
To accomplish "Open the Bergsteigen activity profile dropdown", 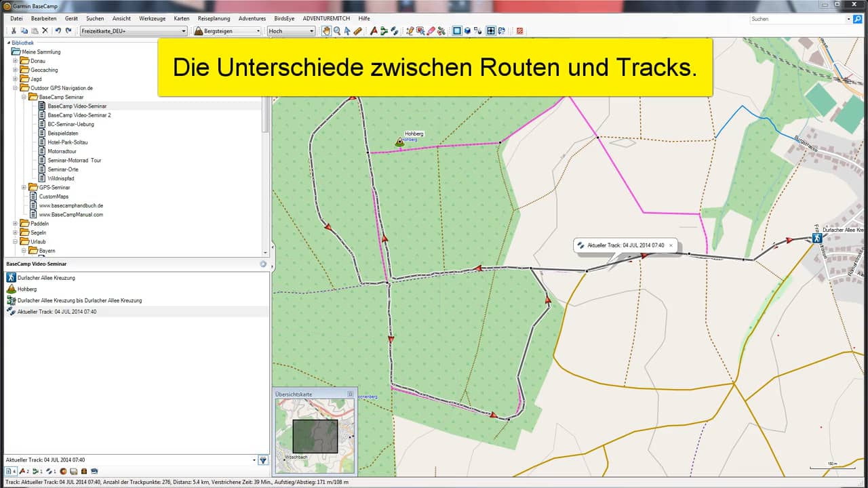I will pyautogui.click(x=226, y=30).
